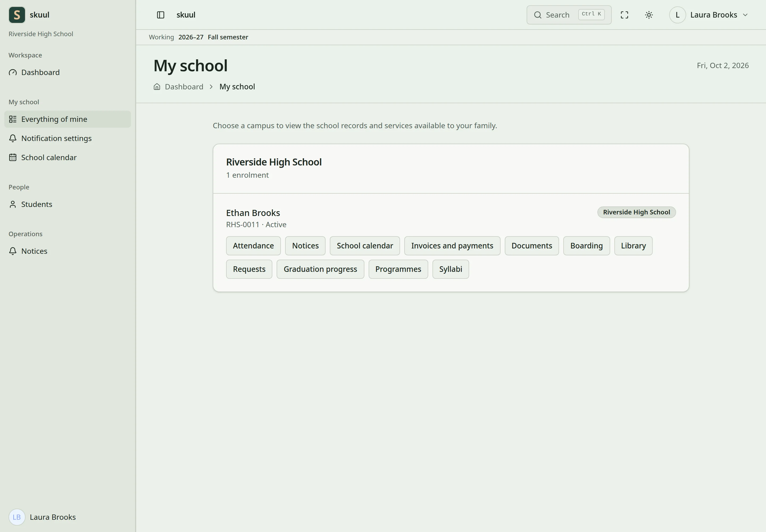766x532 pixels.
Task: Click the Everything of mine list icon
Action: (13, 119)
